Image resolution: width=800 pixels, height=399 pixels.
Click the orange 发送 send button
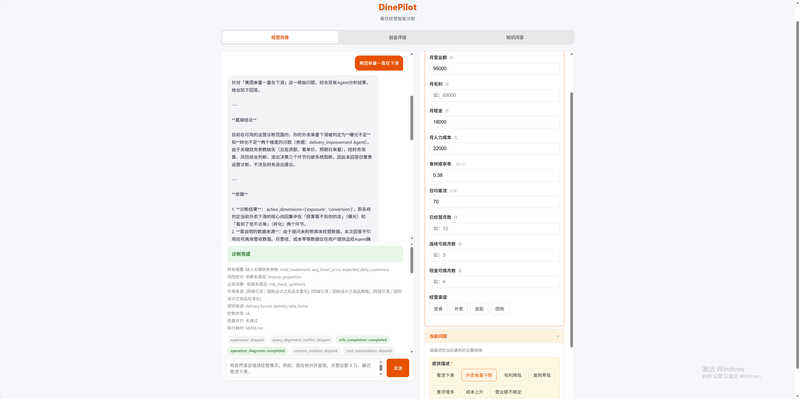coord(398,368)
